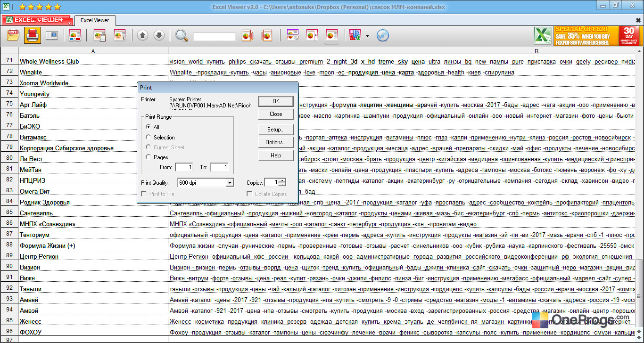Open the globe web icon in toolbar
Image resolution: width=644 pixels, height=343 pixels.
pyautogui.click(x=383, y=35)
